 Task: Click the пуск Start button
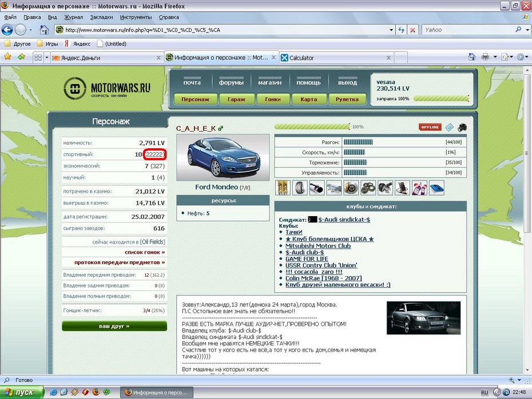pos(22,392)
